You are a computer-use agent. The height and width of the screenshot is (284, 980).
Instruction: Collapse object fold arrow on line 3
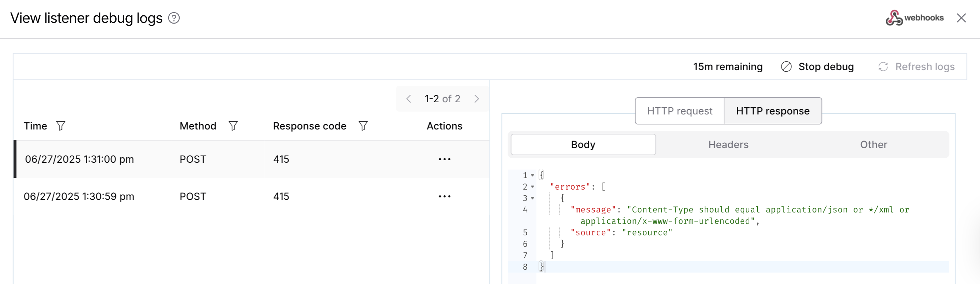click(532, 198)
